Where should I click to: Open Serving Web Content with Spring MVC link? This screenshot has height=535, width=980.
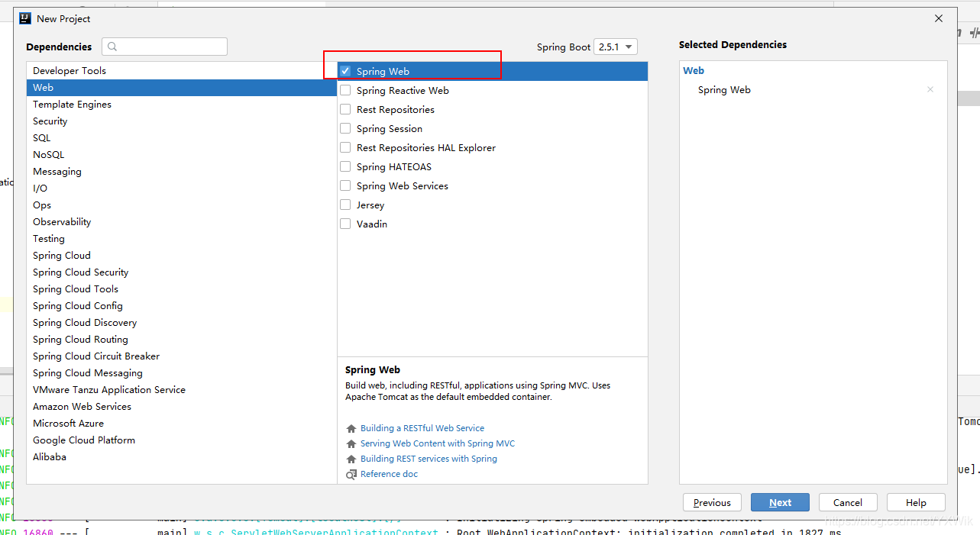click(438, 444)
